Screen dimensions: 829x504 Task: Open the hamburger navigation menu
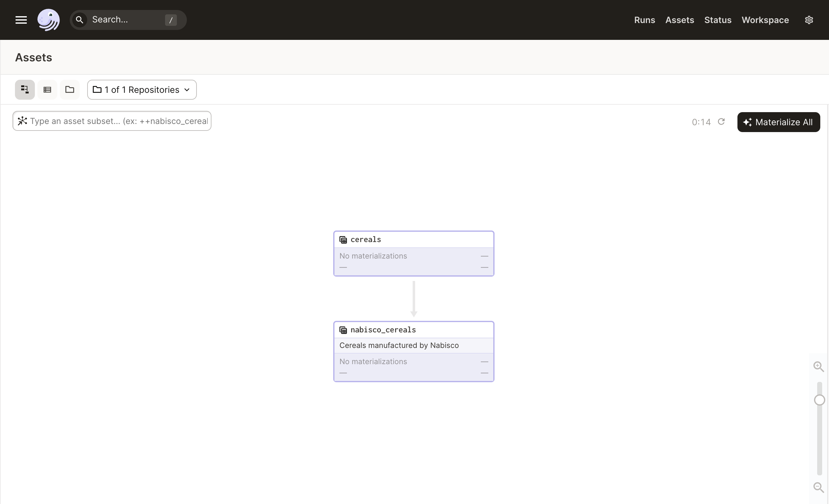(21, 20)
